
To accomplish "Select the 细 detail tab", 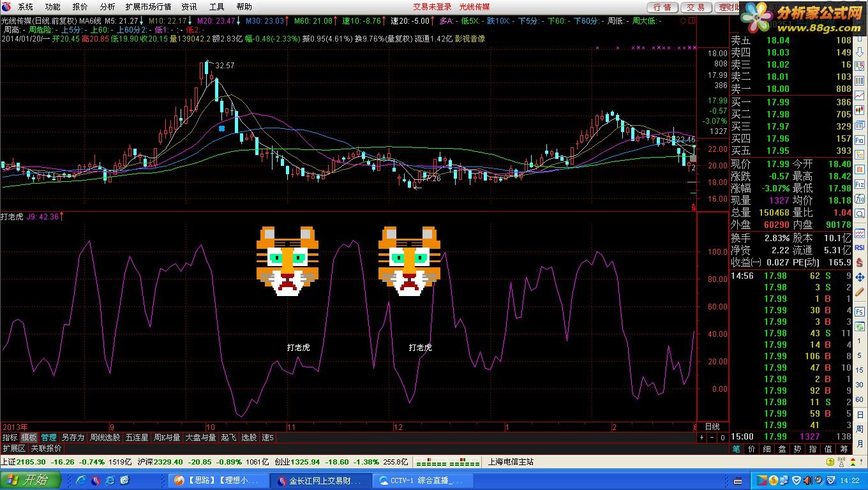I will click(767, 449).
